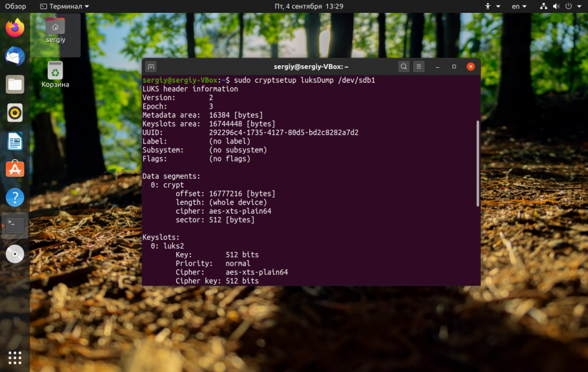This screenshot has width=588, height=372.
Task: Click the Epoch: 3 line
Action: [177, 106]
